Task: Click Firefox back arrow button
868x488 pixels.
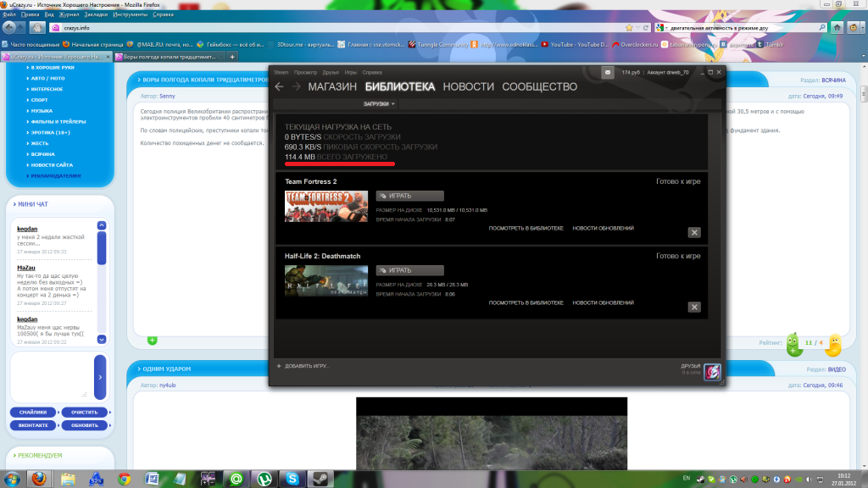Action: coord(9,27)
